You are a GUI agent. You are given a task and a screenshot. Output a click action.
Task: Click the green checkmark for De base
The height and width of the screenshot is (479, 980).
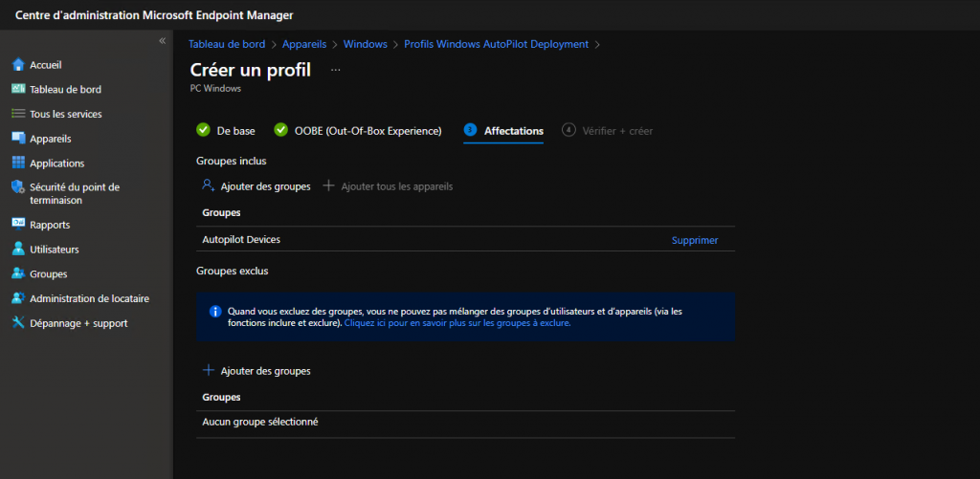pos(203,131)
